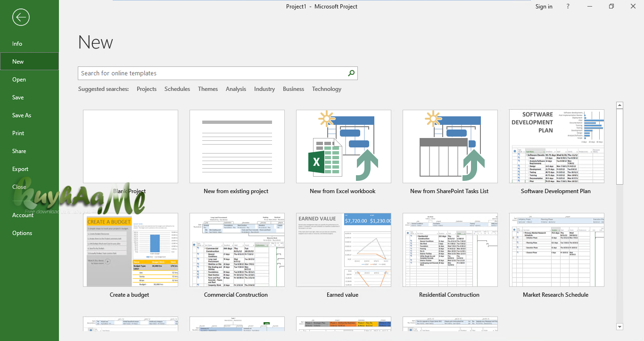Open the Print backstage tab
The image size is (644, 341).
click(29, 133)
